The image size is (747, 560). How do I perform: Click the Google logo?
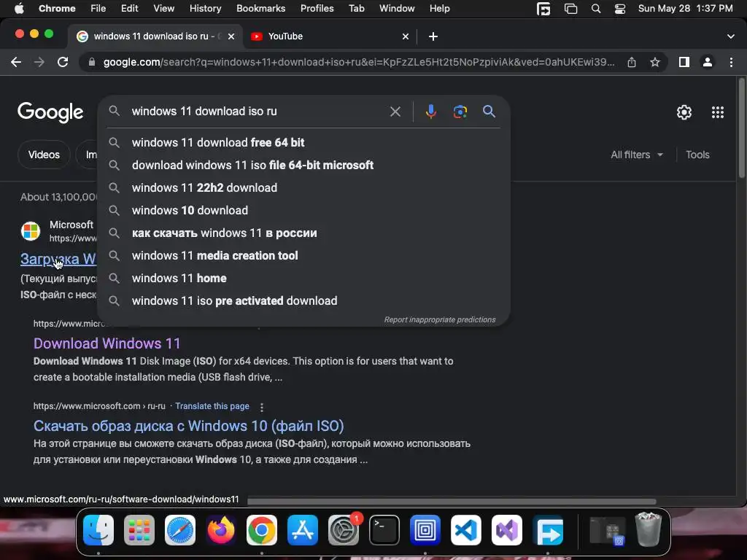click(x=50, y=112)
